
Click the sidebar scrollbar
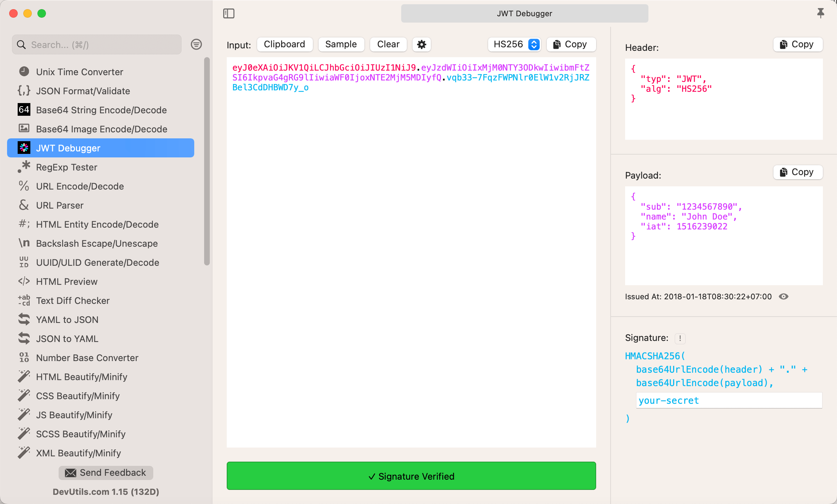click(207, 161)
